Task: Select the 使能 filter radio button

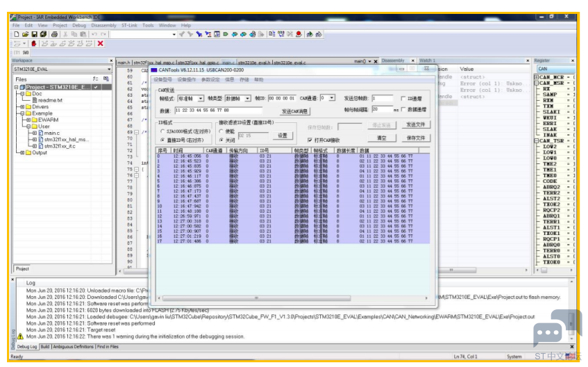Action: [x=221, y=131]
